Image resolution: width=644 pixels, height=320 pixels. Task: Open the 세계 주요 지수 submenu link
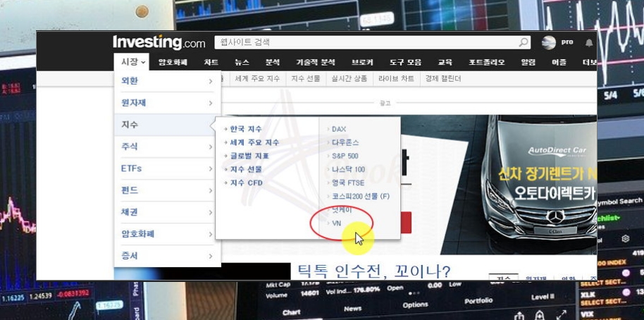(x=254, y=142)
